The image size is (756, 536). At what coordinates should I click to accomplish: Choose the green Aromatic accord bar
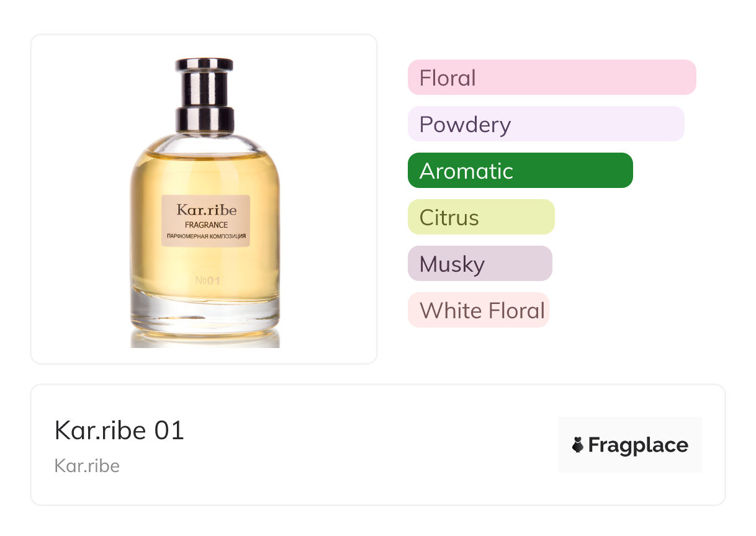[x=520, y=171]
